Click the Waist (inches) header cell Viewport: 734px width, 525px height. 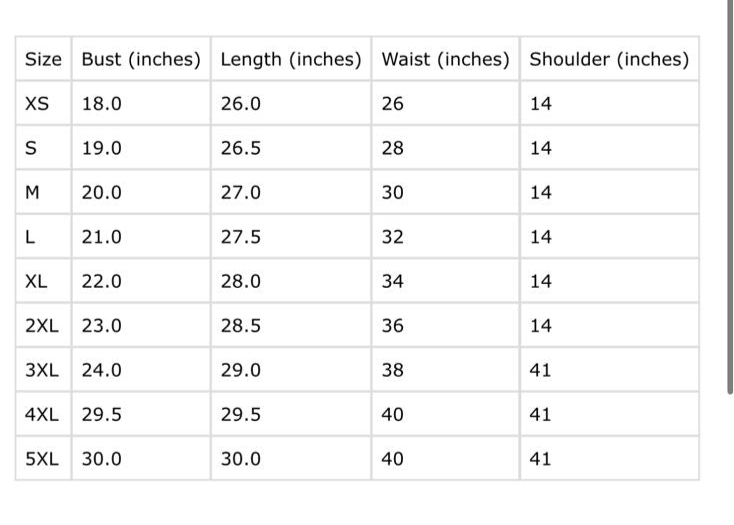click(x=445, y=59)
